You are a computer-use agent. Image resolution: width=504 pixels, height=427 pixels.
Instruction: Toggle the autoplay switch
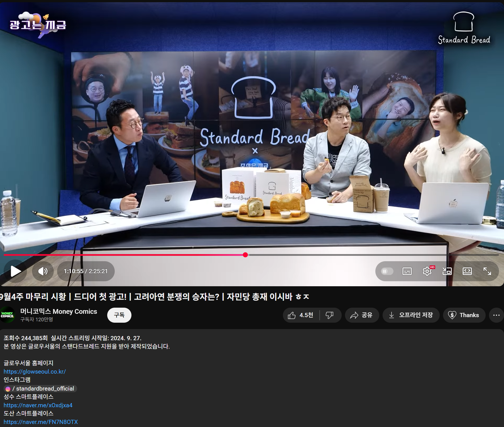pos(387,271)
